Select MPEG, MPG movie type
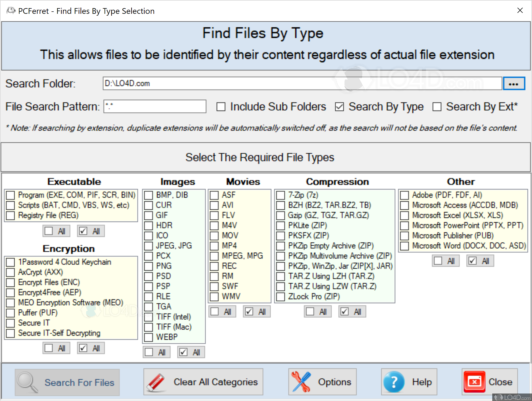532x401 pixels. pos(214,256)
